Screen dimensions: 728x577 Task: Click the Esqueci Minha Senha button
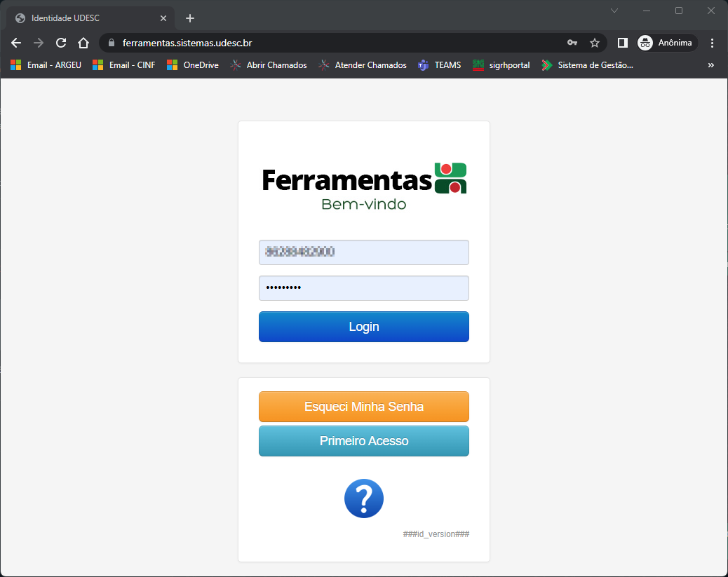(x=363, y=407)
